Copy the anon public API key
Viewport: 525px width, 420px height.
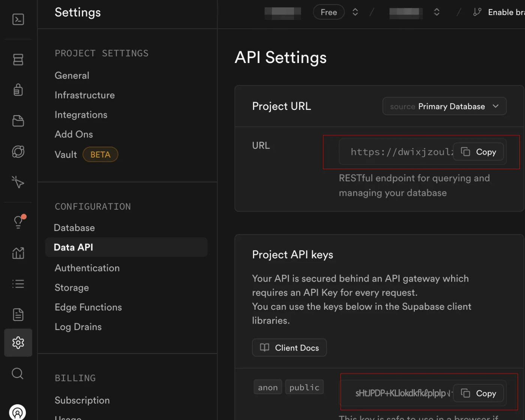tap(478, 393)
